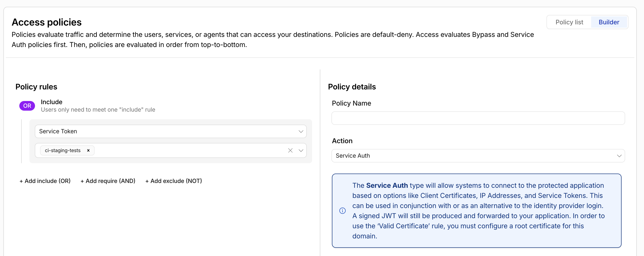This screenshot has width=644, height=256.
Task: Click the Include rule label
Action: point(51,102)
